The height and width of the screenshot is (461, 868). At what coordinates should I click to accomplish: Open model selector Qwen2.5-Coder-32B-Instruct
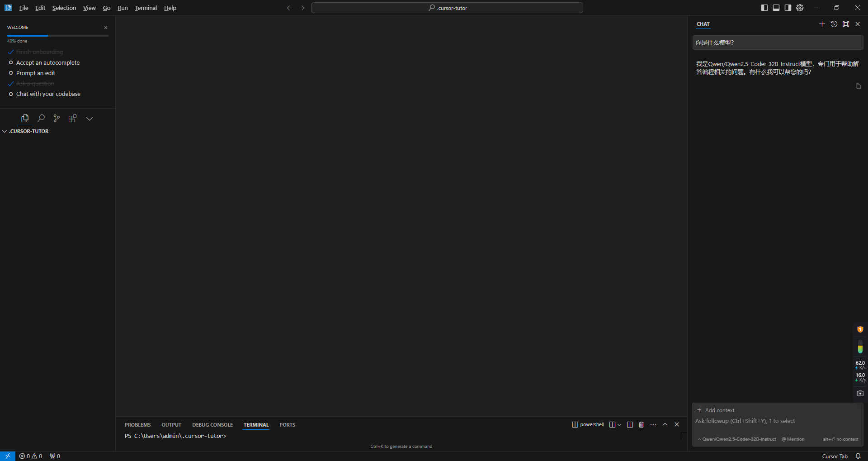[737, 439]
